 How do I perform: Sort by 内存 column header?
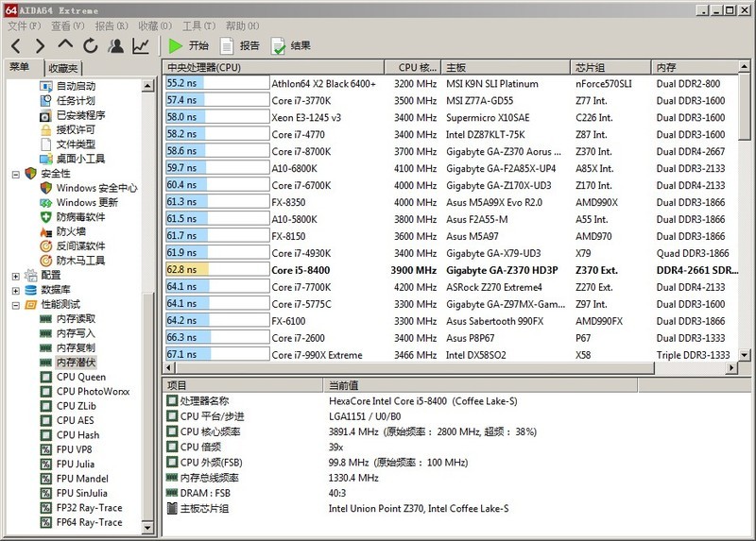(695, 67)
